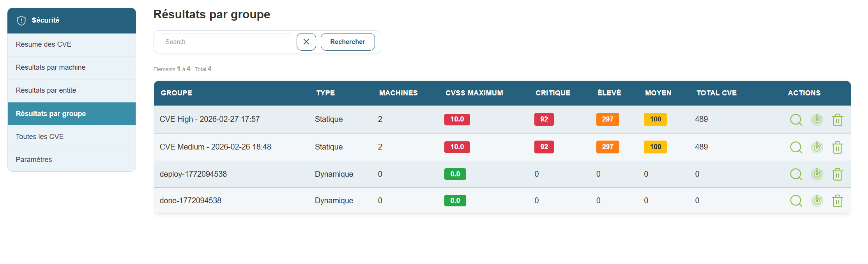Delete the CVE High group with trash icon
This screenshot has height=264, width=868.
(837, 120)
